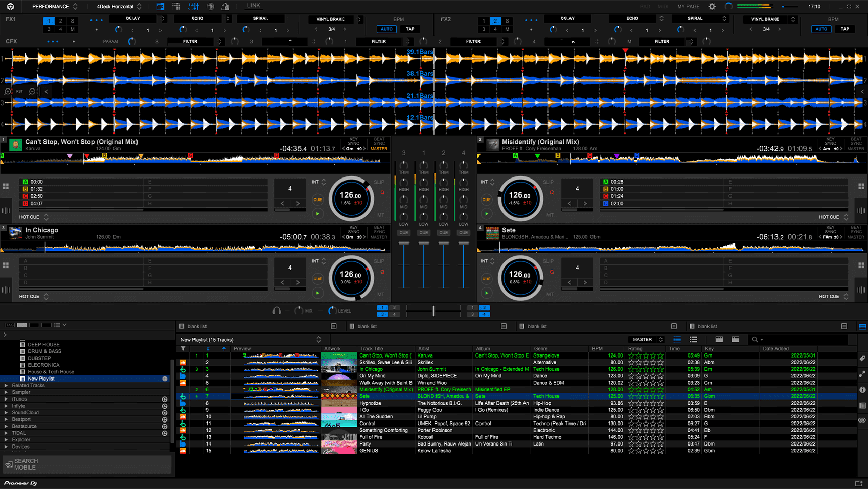Show the Mixer panel icon

(194, 6)
